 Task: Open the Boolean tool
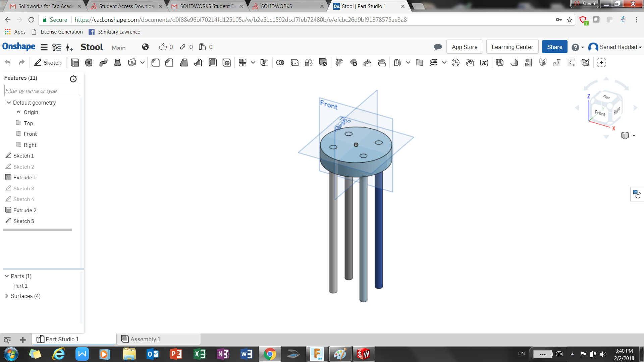[280, 63]
